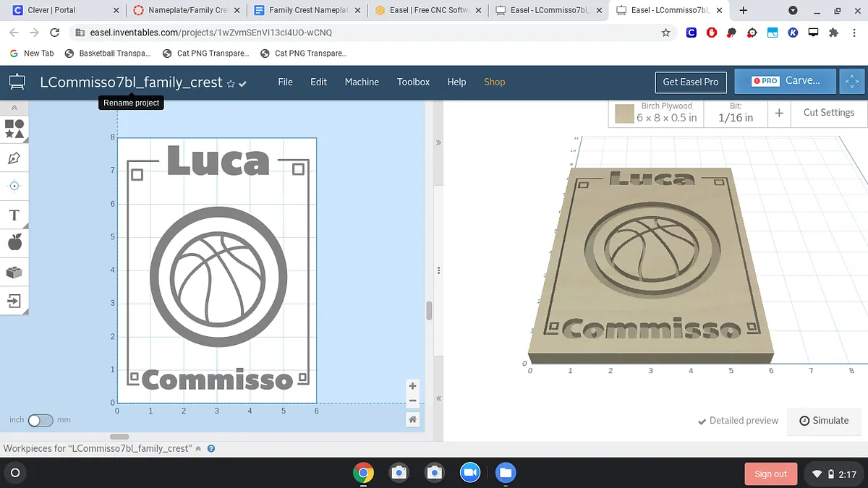The width and height of the screenshot is (868, 488).
Task: Select the Pen drawing tool
Action: click(x=14, y=158)
